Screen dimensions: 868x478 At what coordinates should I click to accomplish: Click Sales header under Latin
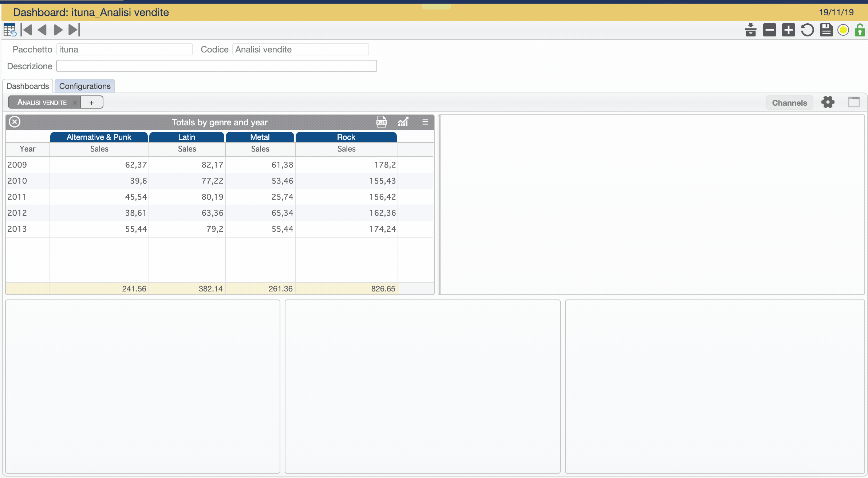(x=187, y=149)
